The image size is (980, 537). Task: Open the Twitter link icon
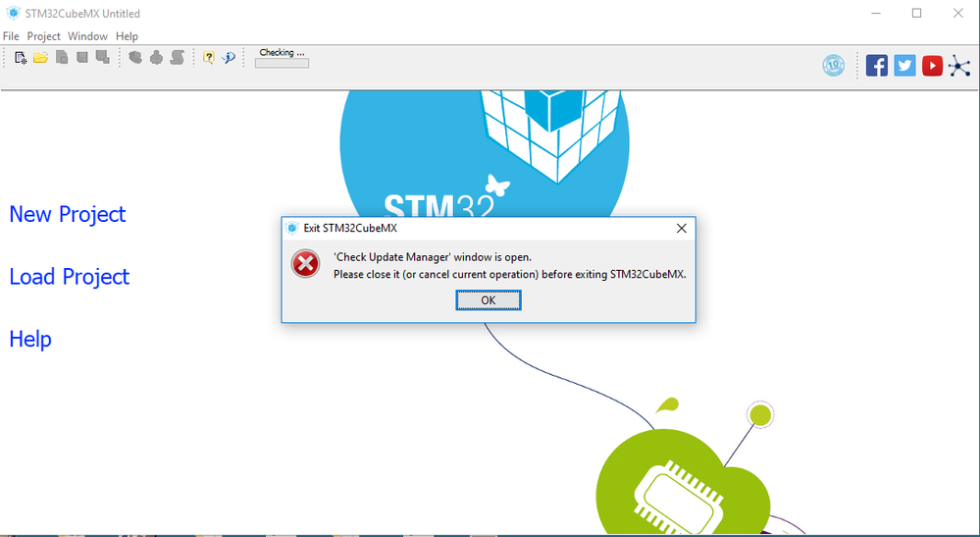tap(904, 65)
